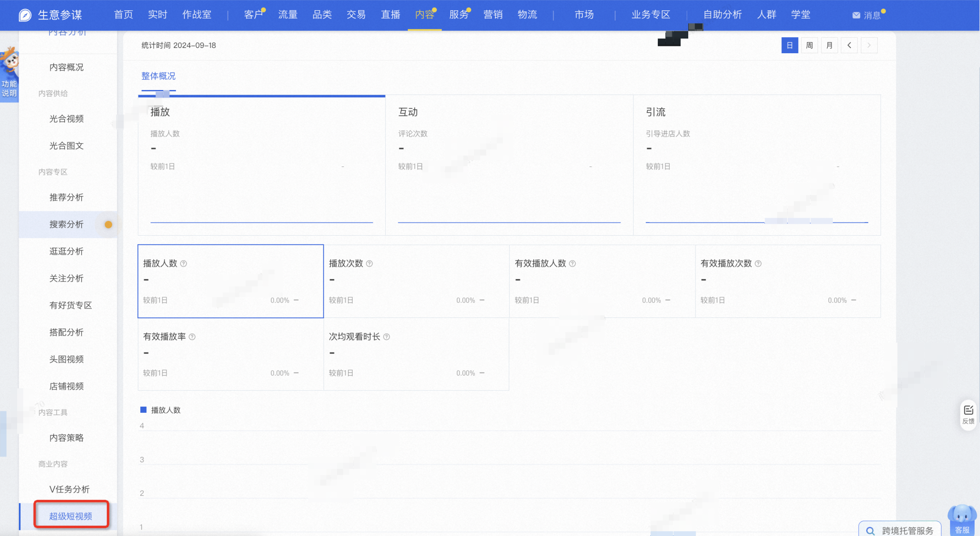Select the 引流 overview card
The width and height of the screenshot is (980, 536).
(757, 165)
